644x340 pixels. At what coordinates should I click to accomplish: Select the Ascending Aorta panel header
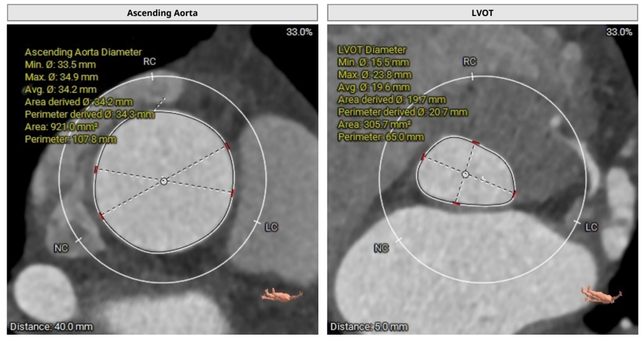[162, 13]
